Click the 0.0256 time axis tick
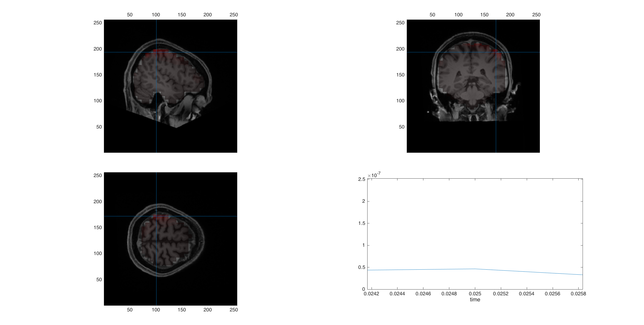The height and width of the screenshot is (325, 644). pos(553,294)
